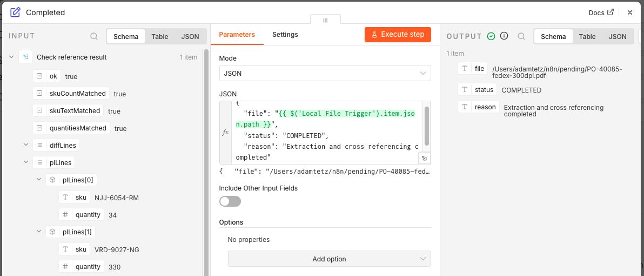Select the quantitiesMatched field pill

(x=71, y=128)
